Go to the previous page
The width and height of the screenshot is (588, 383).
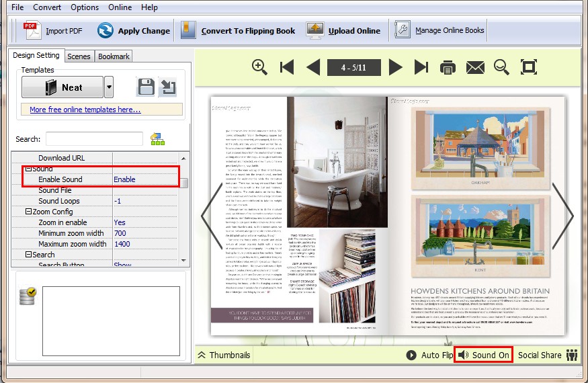point(313,67)
